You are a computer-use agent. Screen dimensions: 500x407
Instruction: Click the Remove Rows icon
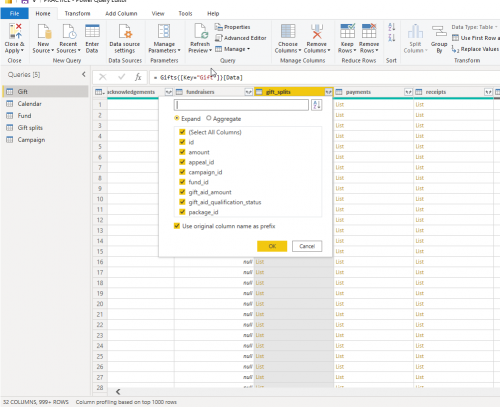tap(369, 31)
